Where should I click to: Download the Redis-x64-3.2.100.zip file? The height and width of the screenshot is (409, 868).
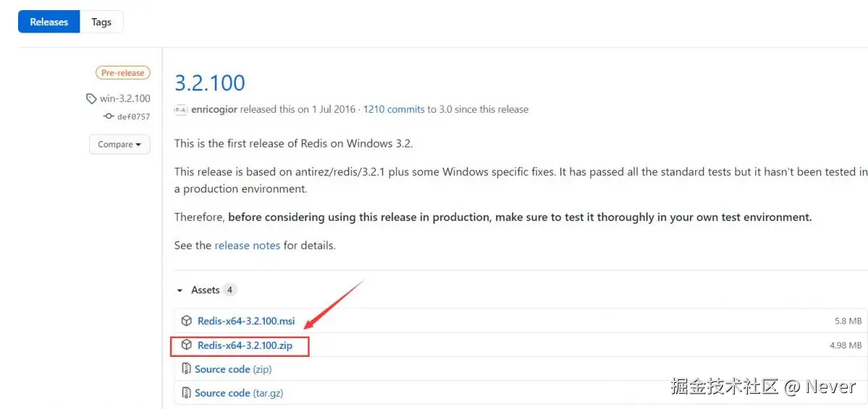click(x=244, y=346)
